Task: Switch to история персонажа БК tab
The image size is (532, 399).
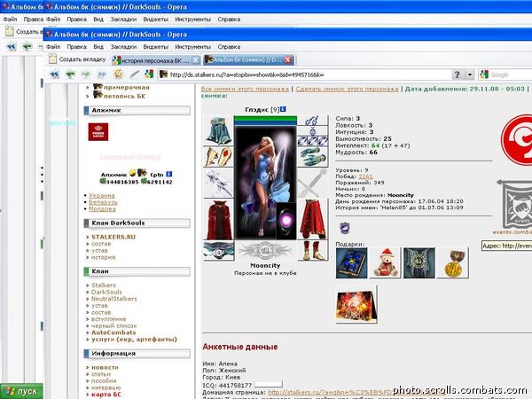Action: [x=155, y=60]
